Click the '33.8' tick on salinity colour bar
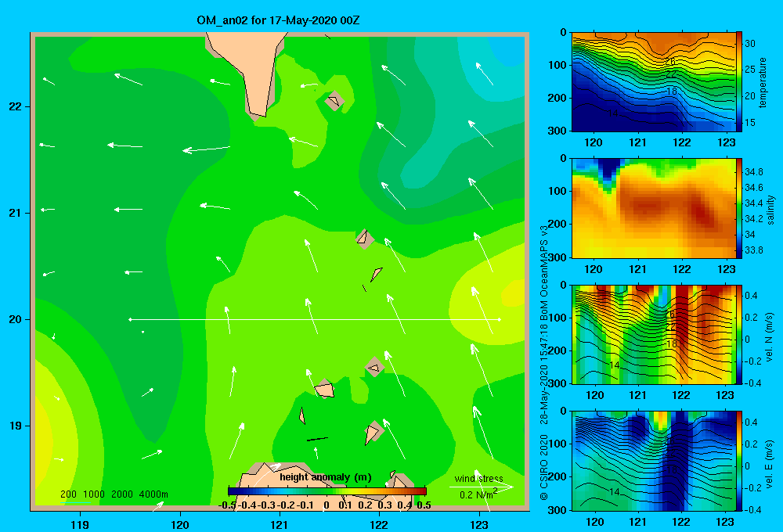This screenshot has height=532, width=783. 754,250
